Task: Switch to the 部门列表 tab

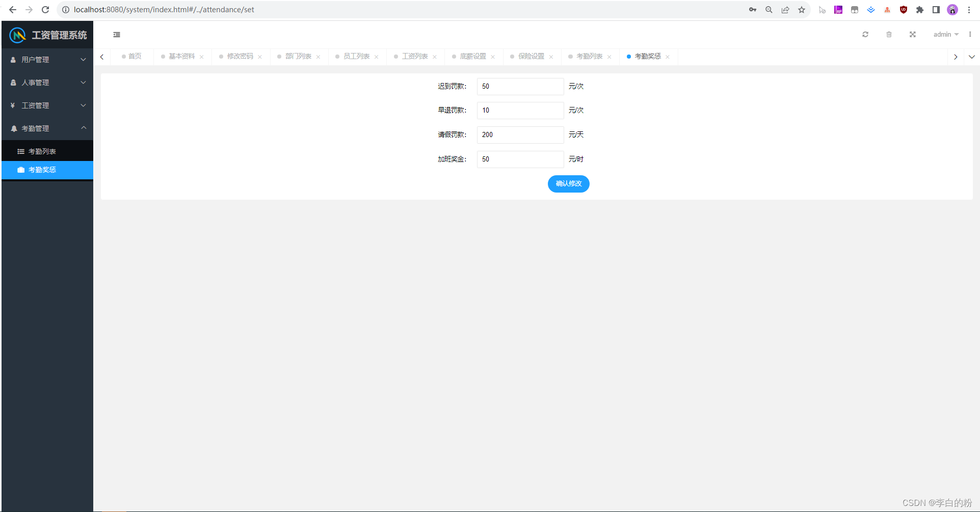Action: [x=298, y=57]
